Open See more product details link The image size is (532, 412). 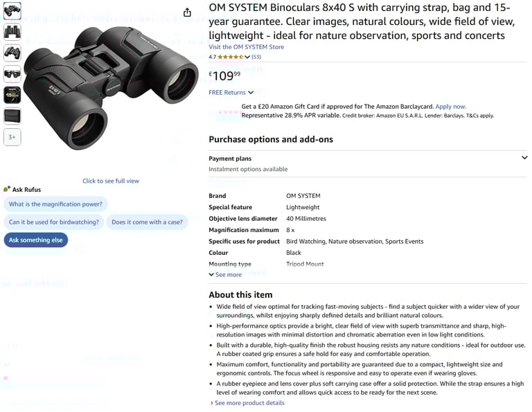(x=247, y=403)
